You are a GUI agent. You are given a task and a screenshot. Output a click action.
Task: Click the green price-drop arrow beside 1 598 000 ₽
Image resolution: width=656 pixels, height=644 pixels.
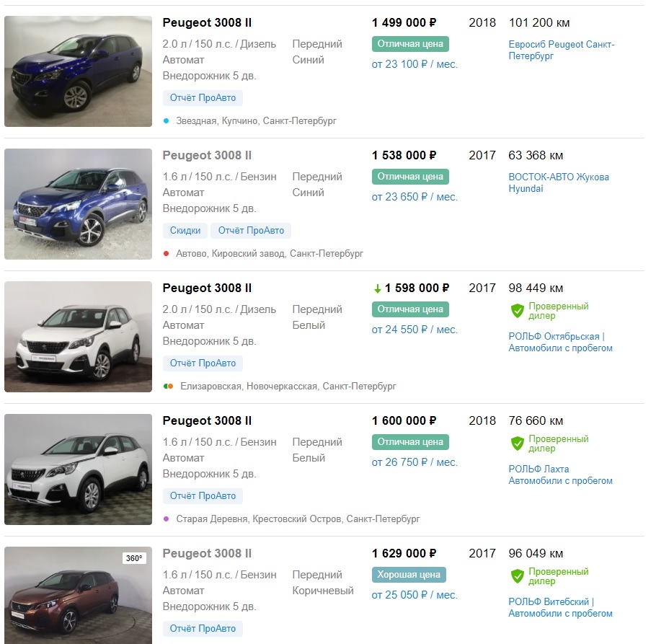tap(377, 288)
